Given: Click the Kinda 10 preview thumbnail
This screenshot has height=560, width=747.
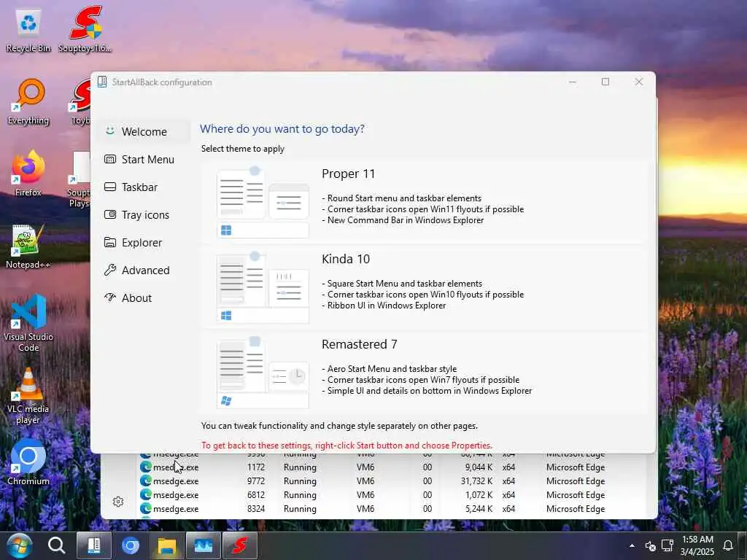Looking at the screenshot, I should (263, 287).
